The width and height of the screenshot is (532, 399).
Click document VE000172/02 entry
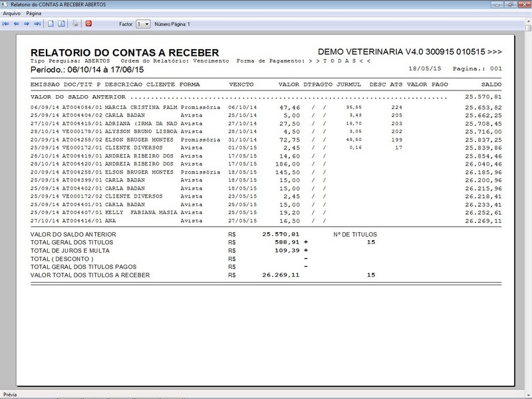(82, 196)
